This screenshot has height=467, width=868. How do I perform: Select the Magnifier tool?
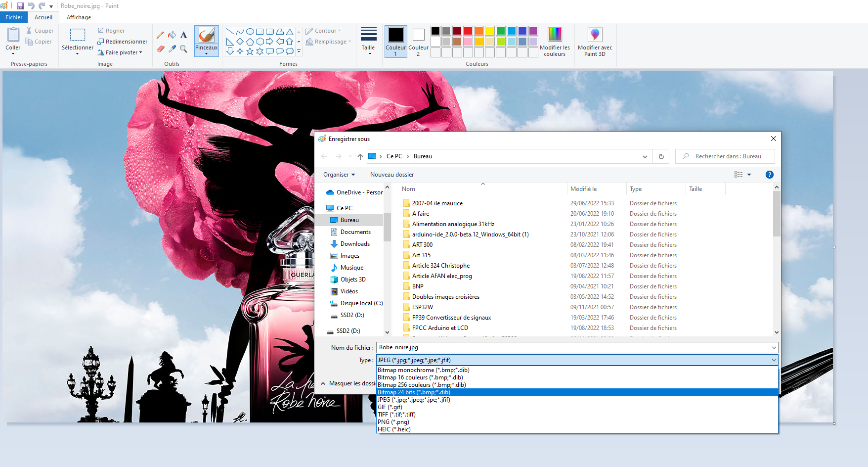point(183,48)
